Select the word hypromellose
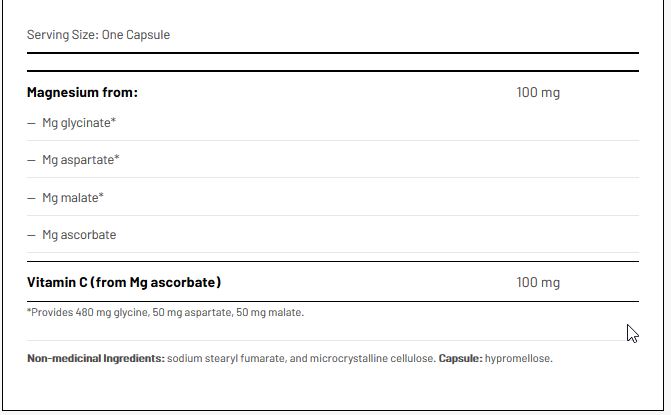The image size is (671, 415). pyautogui.click(x=518, y=358)
